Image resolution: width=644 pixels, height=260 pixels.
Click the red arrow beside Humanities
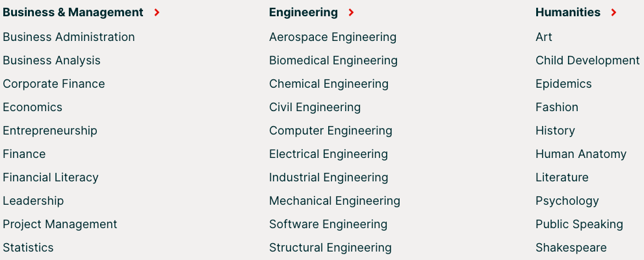pos(614,12)
